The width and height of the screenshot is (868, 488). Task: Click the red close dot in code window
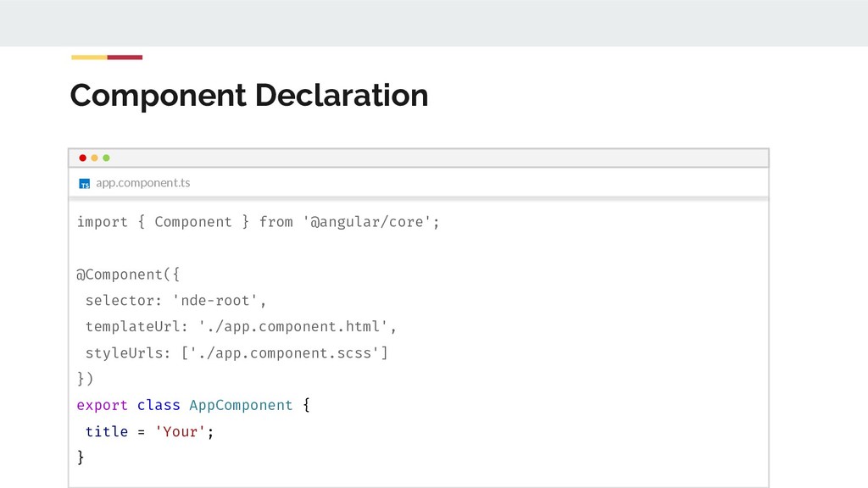pos(82,158)
